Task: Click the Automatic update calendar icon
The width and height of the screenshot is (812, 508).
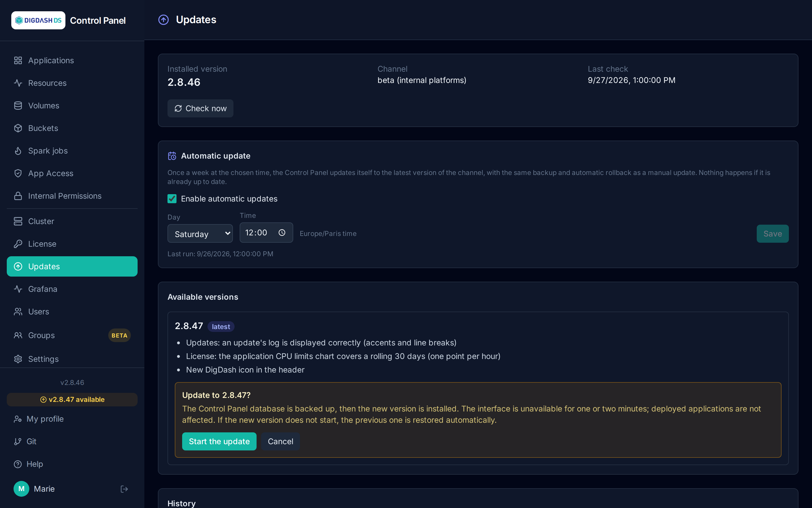Action: tap(172, 156)
